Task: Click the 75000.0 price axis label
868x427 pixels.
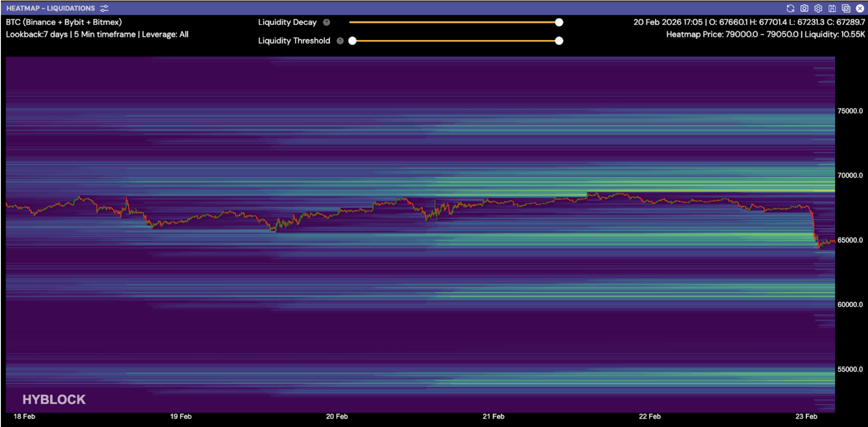Action: pyautogui.click(x=850, y=111)
